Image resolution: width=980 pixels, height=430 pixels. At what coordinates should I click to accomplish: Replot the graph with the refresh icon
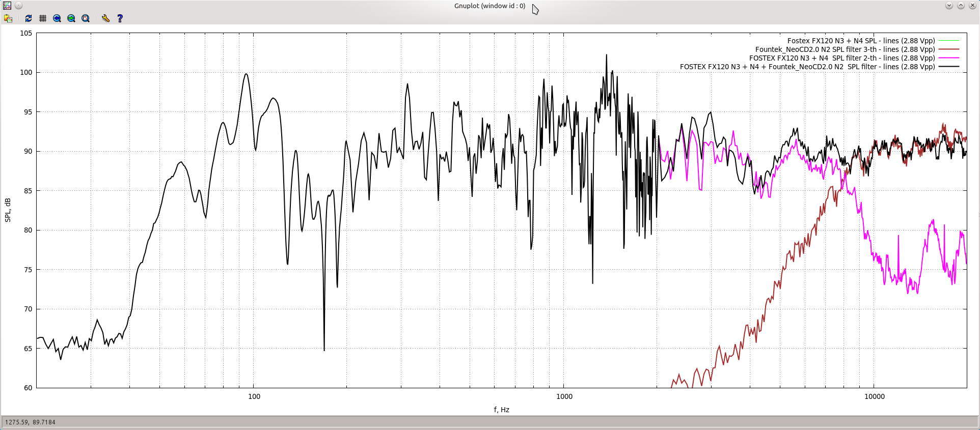(29, 18)
